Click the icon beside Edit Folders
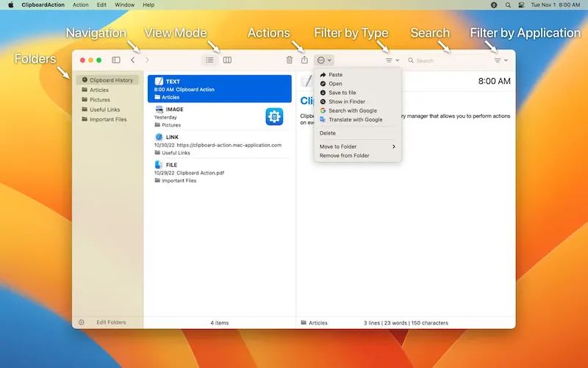Image resolution: width=588 pixels, height=368 pixels. [82, 322]
